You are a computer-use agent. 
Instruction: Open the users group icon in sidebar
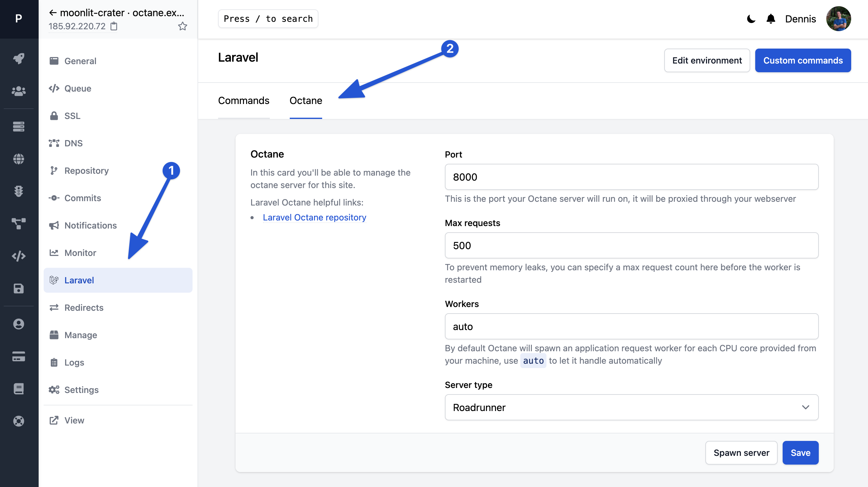click(x=19, y=91)
